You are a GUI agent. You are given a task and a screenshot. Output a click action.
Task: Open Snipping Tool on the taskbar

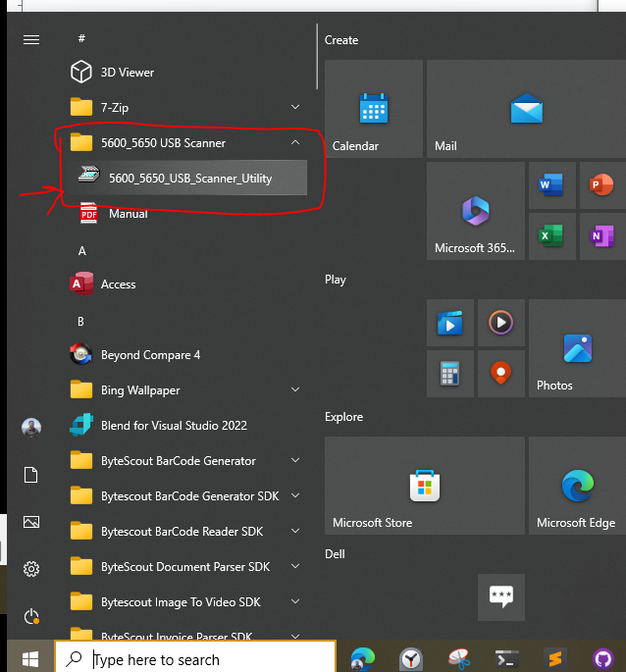click(x=459, y=658)
